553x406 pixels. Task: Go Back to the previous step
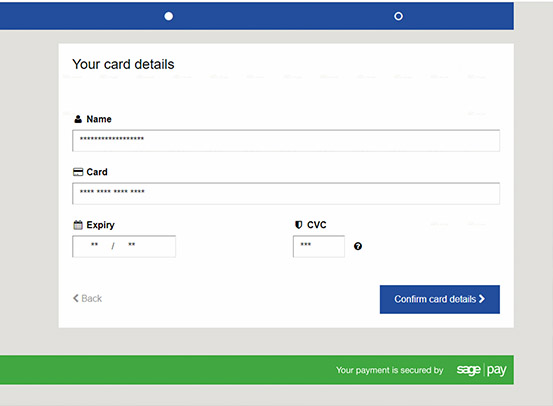(x=87, y=298)
